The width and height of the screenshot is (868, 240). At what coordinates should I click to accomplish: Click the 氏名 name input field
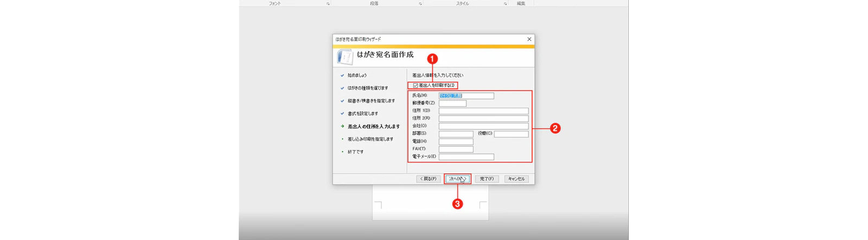pyautogui.click(x=466, y=96)
